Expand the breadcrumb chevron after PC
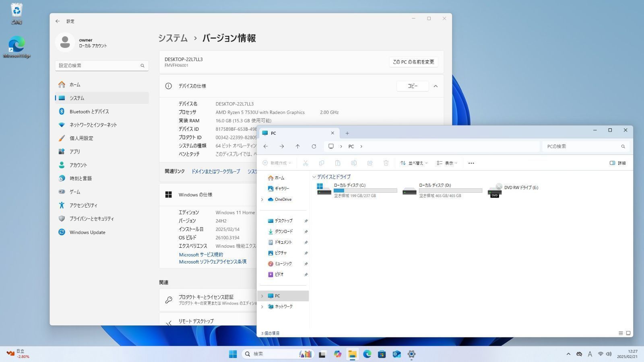 click(361, 146)
